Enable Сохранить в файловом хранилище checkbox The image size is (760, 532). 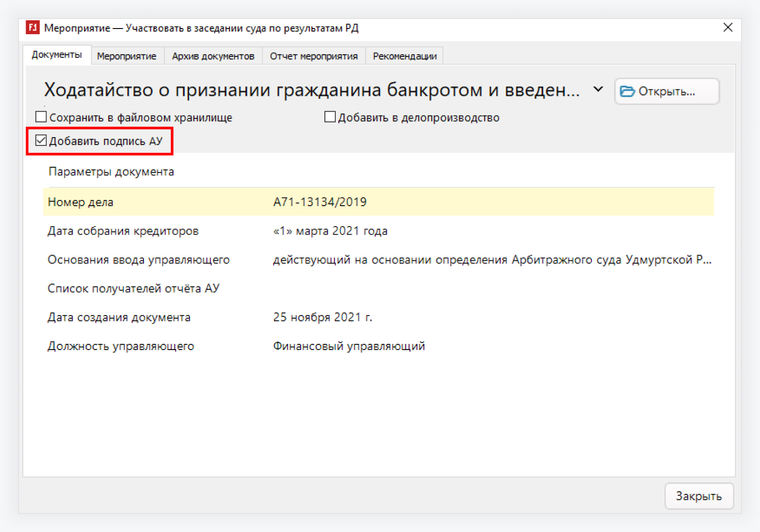[41, 117]
